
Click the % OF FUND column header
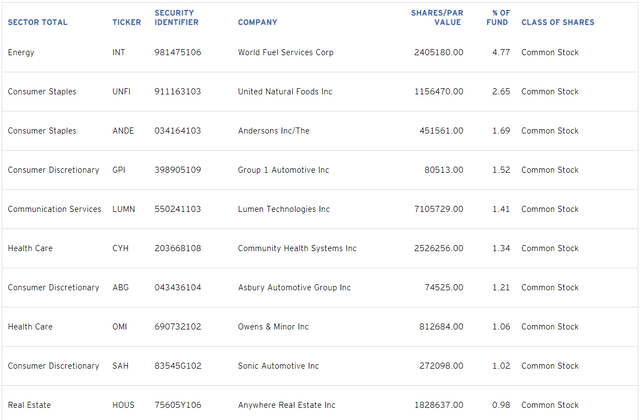[x=498, y=18]
